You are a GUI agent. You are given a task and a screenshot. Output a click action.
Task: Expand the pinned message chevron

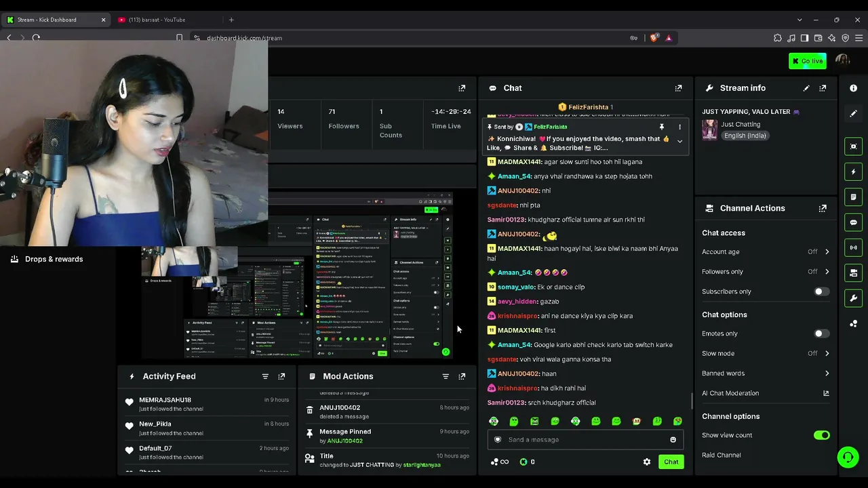pyautogui.click(x=679, y=142)
